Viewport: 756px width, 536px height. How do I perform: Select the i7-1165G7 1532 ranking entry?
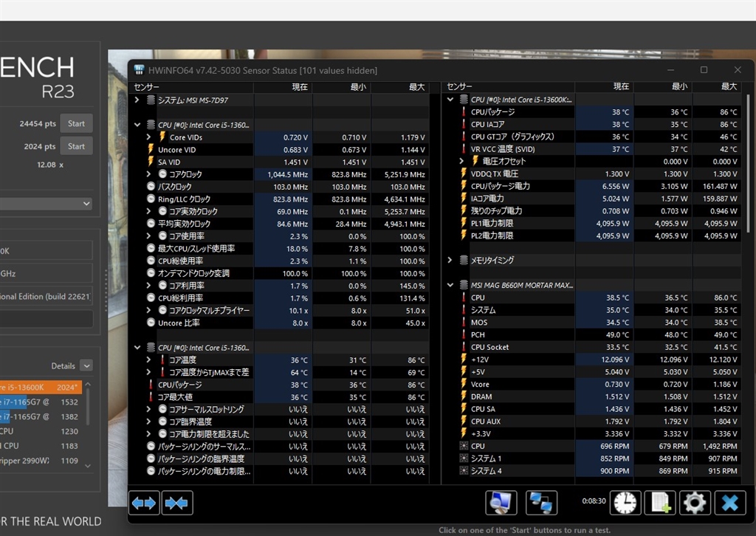click(41, 402)
